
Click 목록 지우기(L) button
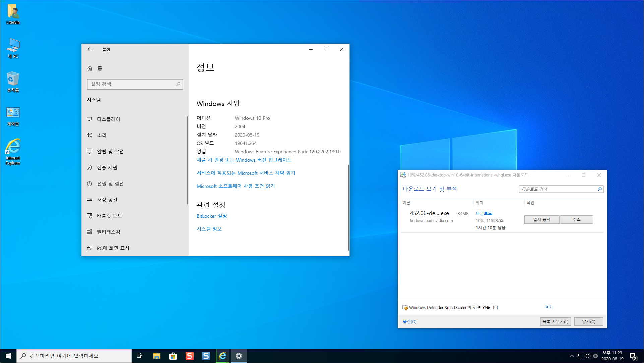pos(556,321)
